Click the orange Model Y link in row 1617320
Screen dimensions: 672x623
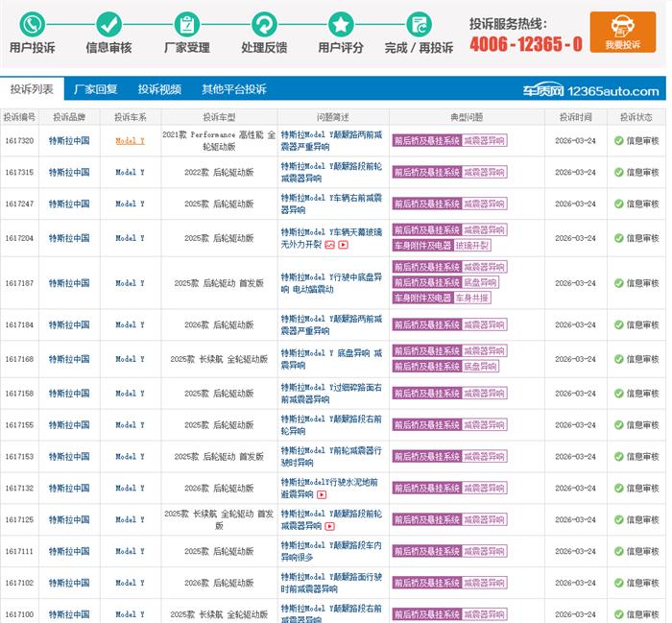(x=130, y=141)
